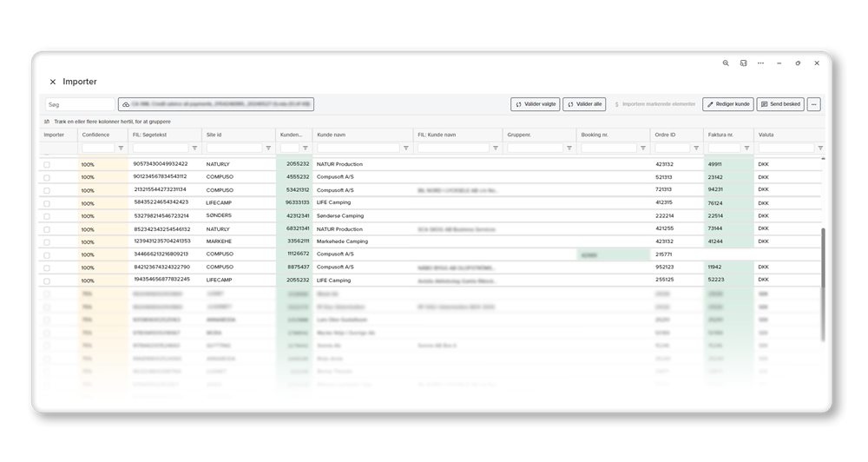Click the Valider alle button
The height and width of the screenshot is (462, 868).
tap(584, 104)
